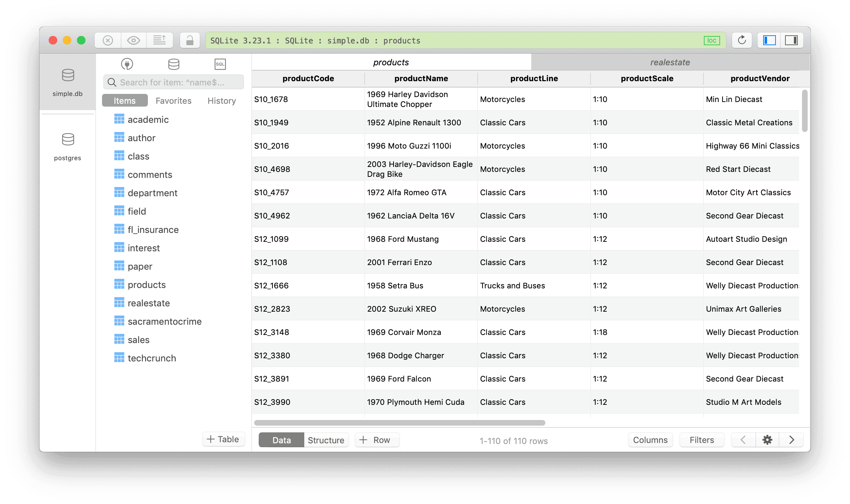Switch to the Items tab
Viewport: 850px width, 504px height.
125,101
